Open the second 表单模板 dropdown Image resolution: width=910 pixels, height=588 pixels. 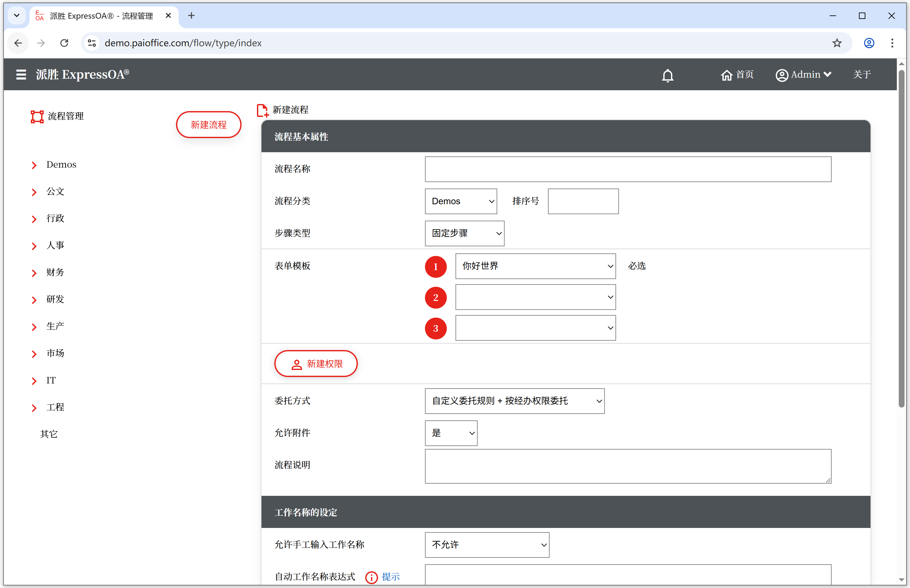[x=535, y=297]
